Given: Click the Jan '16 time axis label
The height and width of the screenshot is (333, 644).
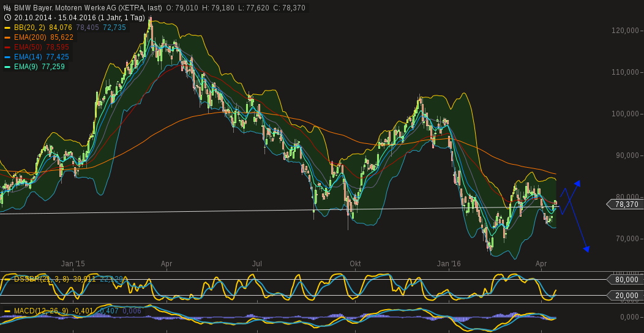Looking at the screenshot, I should tap(449, 264).
